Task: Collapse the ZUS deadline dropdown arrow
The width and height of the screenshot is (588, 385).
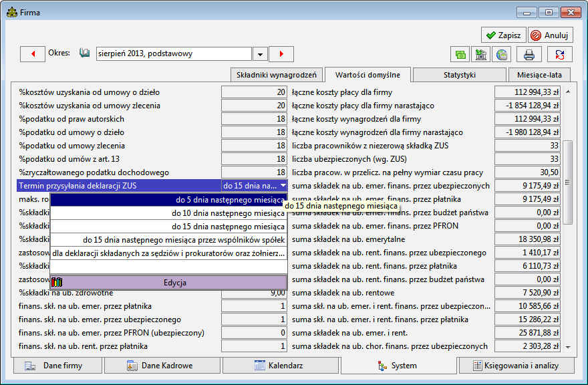Action: 283,185
